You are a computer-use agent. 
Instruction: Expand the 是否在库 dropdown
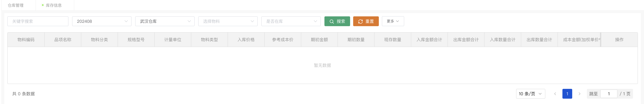pos(291,21)
